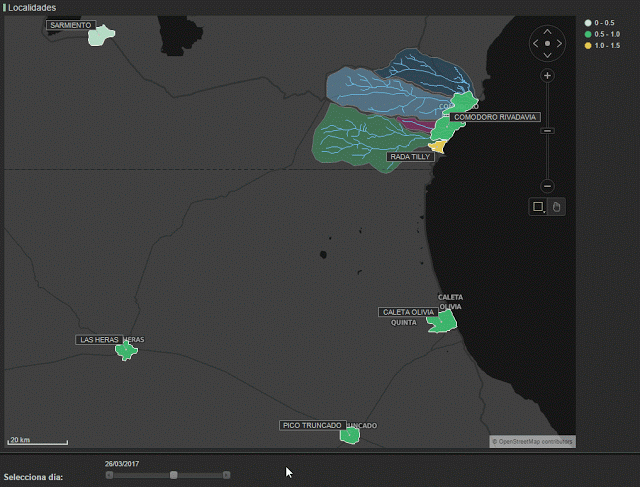Click the zoom level slider handle
The image size is (640, 487).
[547, 131]
